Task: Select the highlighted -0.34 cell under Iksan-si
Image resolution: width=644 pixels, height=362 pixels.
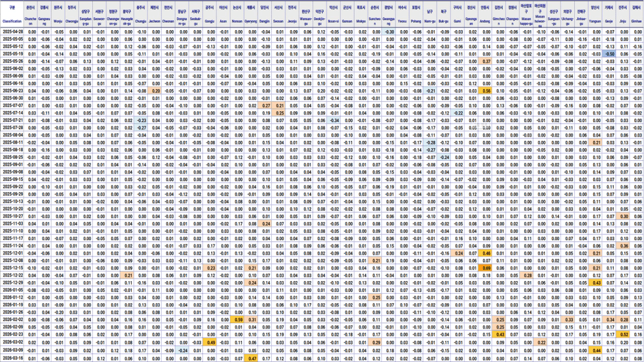Action: (x=334, y=120)
